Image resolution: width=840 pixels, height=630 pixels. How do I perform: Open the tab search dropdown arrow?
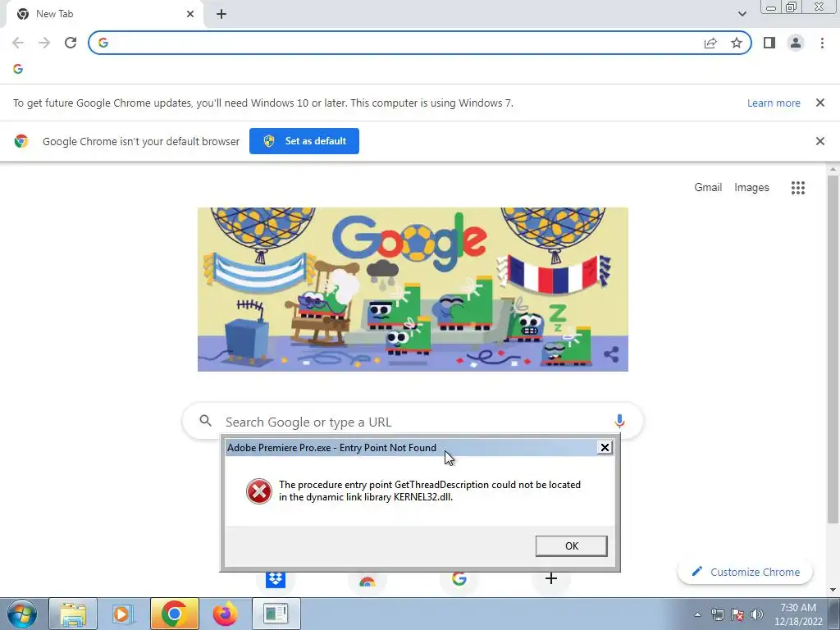coord(742,14)
